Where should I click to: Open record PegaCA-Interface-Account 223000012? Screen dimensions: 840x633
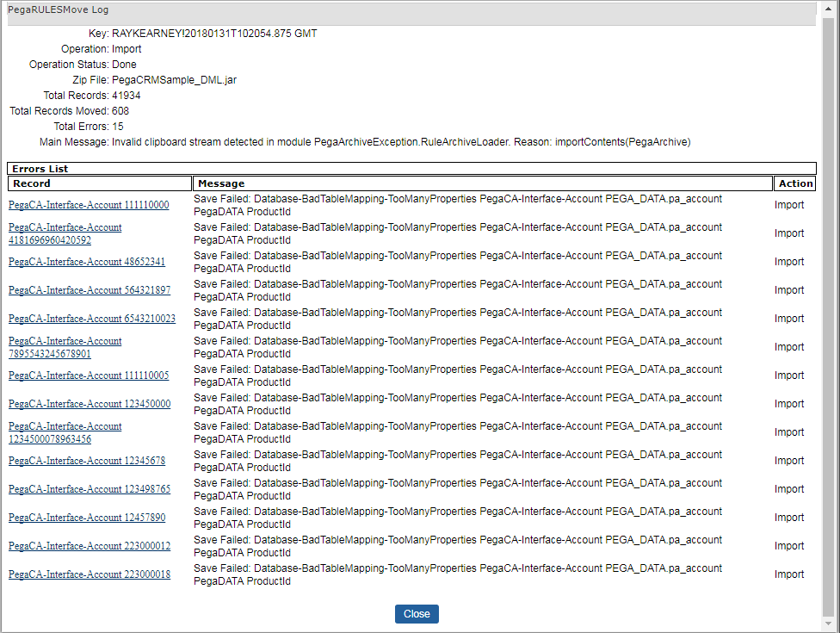[90, 546]
